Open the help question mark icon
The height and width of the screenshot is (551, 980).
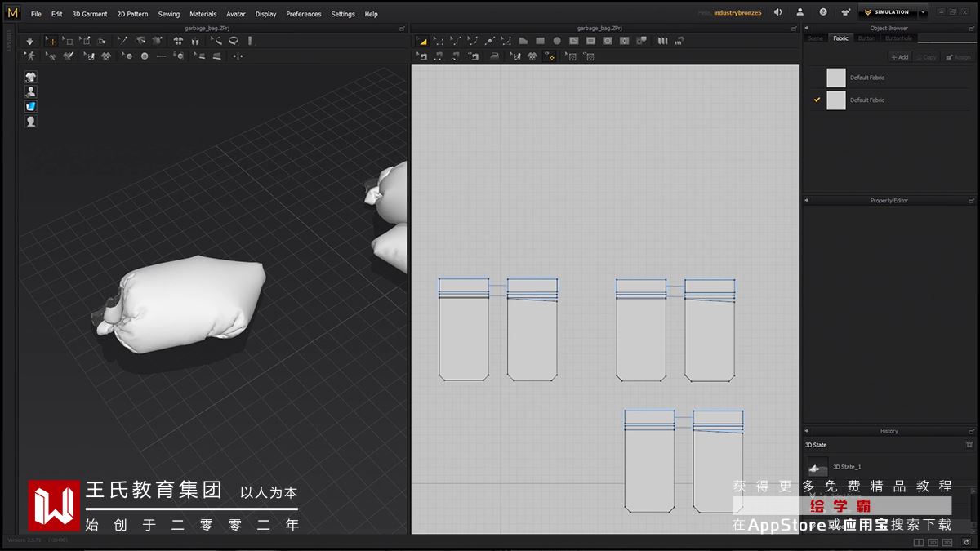(823, 12)
